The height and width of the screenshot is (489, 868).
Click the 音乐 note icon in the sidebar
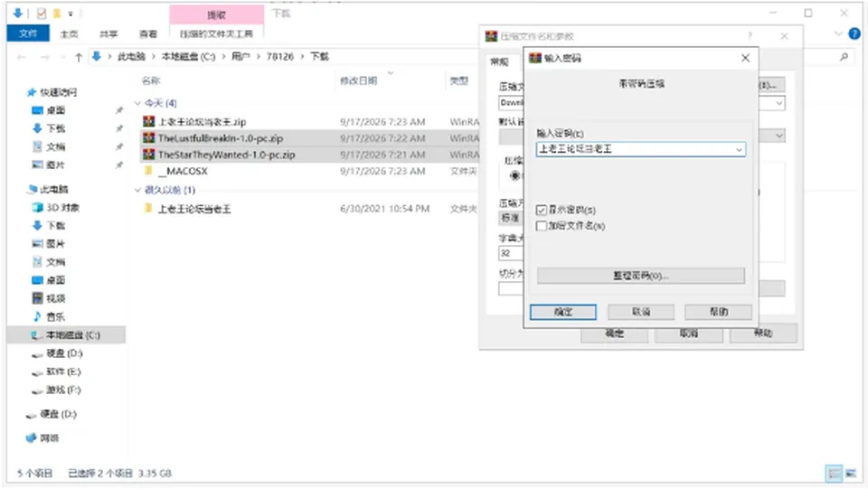click(x=37, y=316)
